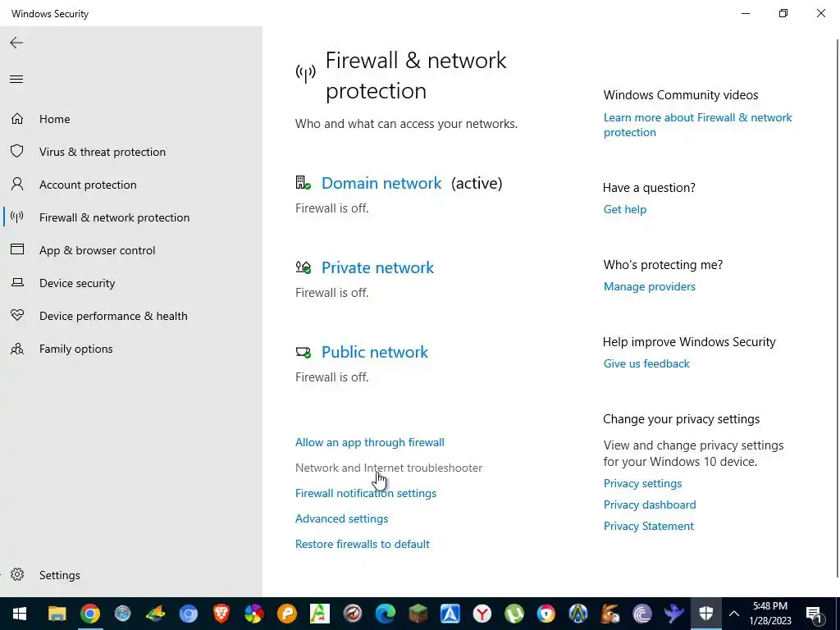Open Public network firewall settings
Viewport: 840px width, 630px height.
[x=375, y=352]
